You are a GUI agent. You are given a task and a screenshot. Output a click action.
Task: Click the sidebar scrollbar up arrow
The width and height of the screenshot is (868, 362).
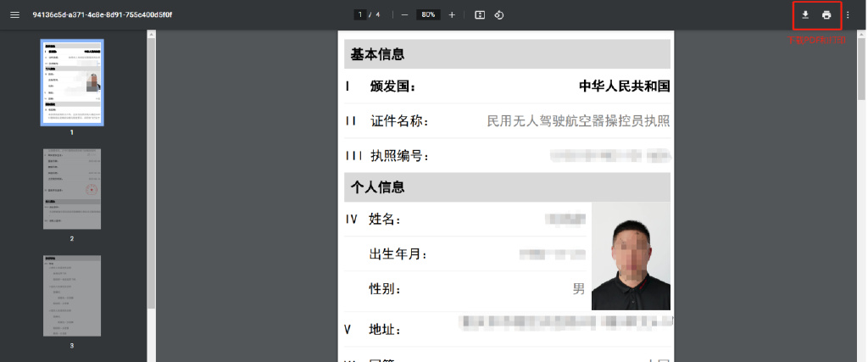[x=151, y=35]
